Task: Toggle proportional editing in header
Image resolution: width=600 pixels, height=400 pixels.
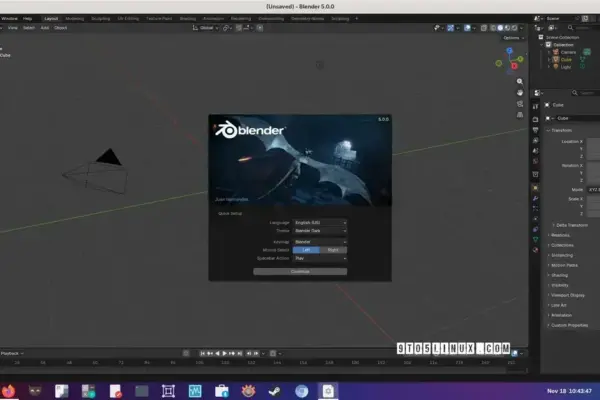Action: coord(260,28)
